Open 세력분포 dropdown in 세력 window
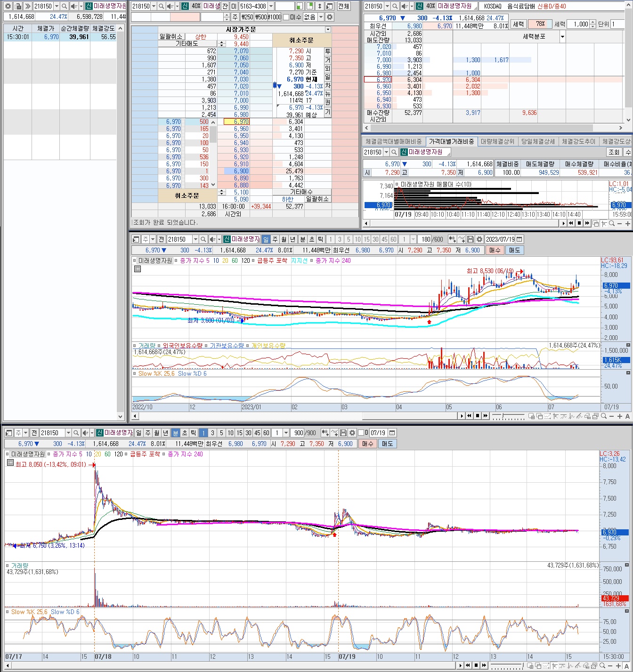 click(562, 37)
